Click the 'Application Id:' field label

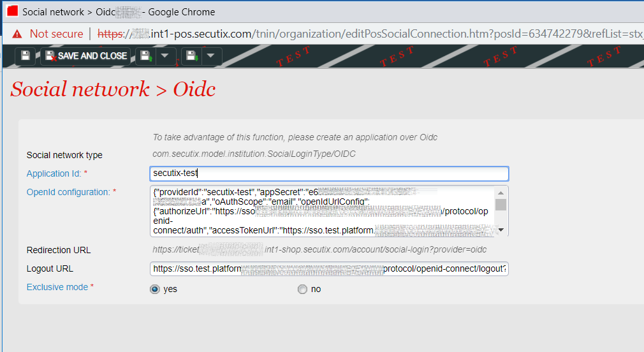[x=55, y=173]
